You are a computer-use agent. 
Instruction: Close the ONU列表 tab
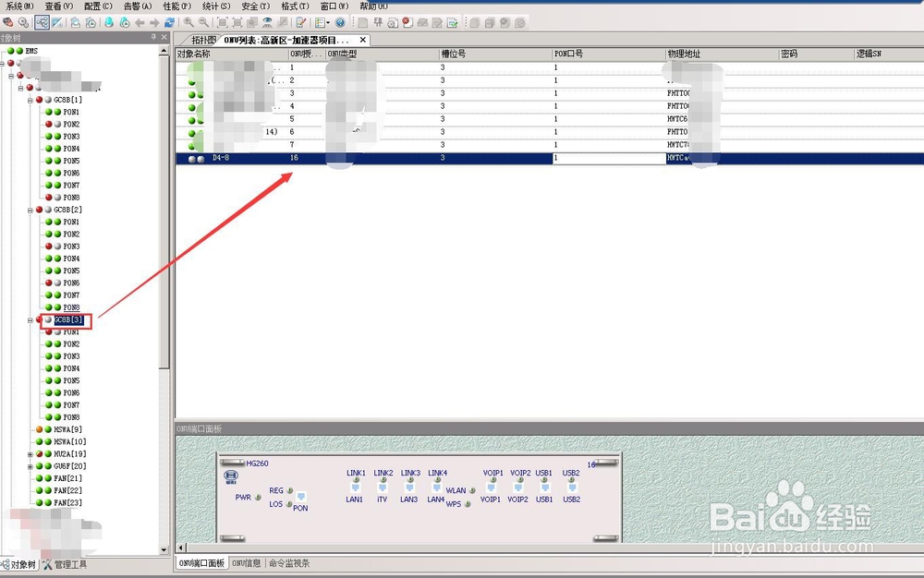point(363,40)
